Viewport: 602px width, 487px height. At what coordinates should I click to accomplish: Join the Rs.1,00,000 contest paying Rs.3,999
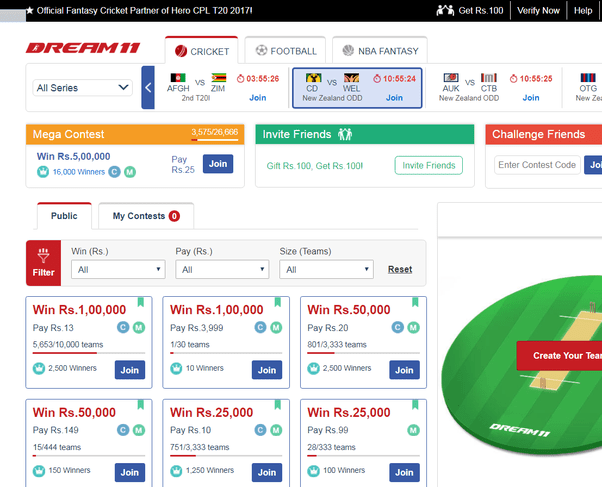point(267,370)
